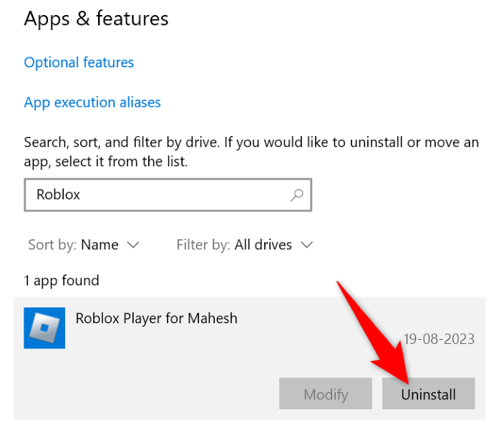This screenshot has width=504, height=430.
Task: Open the App execution aliases link
Action: click(x=92, y=102)
